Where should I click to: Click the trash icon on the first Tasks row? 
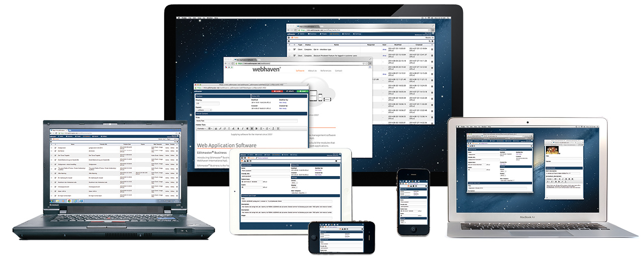coord(432,49)
